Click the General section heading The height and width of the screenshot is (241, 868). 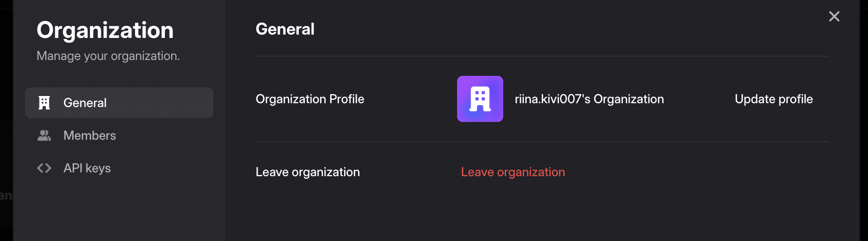tap(285, 29)
